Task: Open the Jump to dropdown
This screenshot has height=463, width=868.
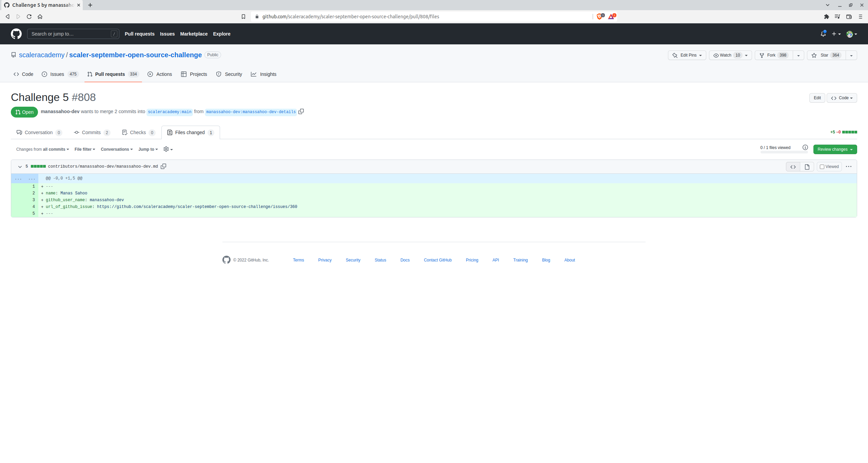Action: [x=147, y=149]
